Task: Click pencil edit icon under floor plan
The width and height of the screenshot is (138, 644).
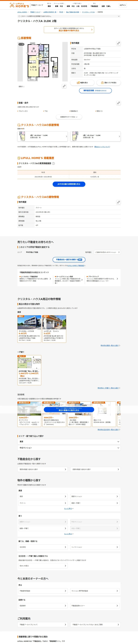Action: 64,86
